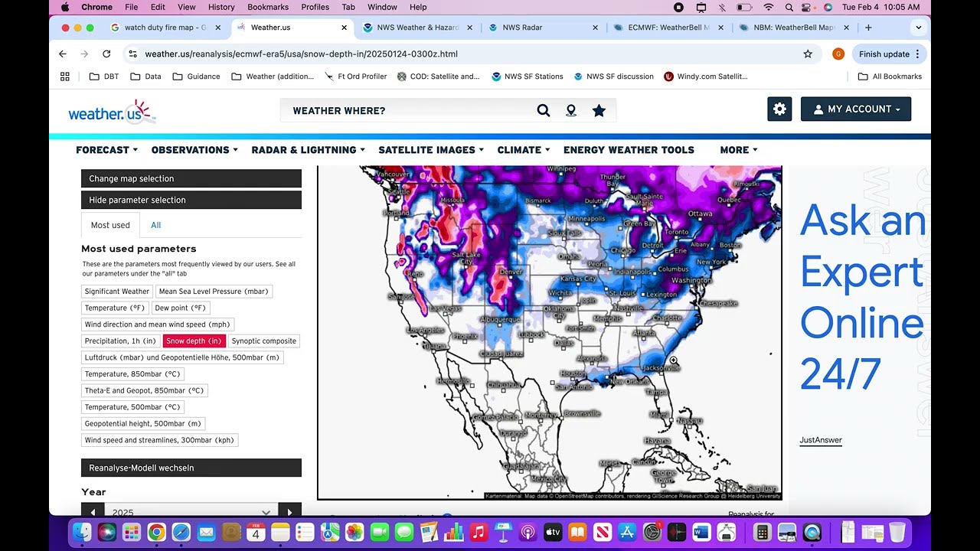
Task: Open the Chrome apps grid icon in bookmarks bar
Action: click(x=65, y=77)
